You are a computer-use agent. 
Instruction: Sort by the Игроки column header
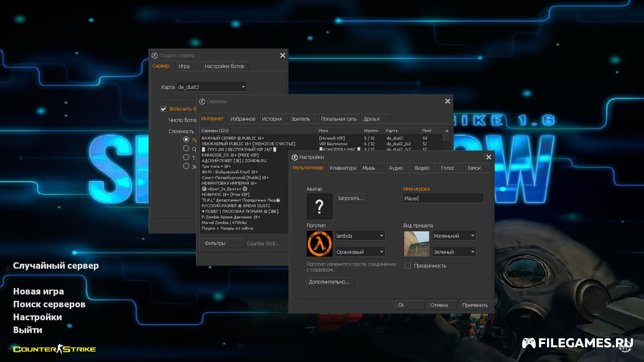coord(373,131)
